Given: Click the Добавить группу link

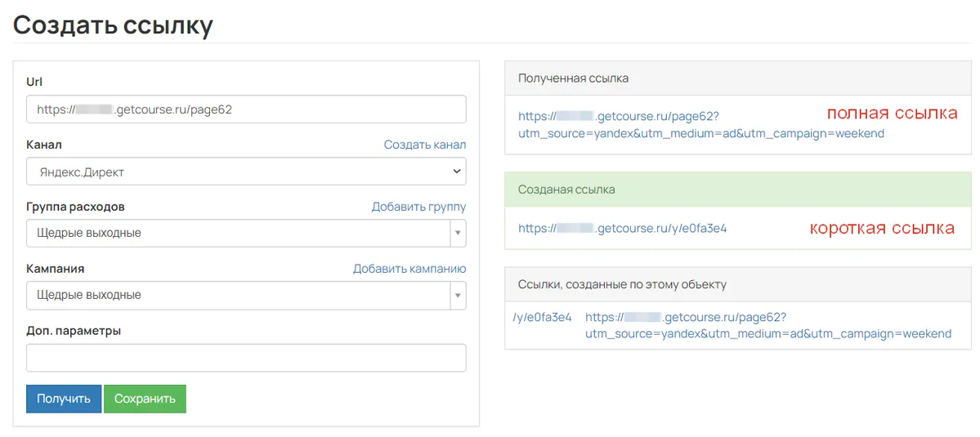Looking at the screenshot, I should [x=418, y=207].
